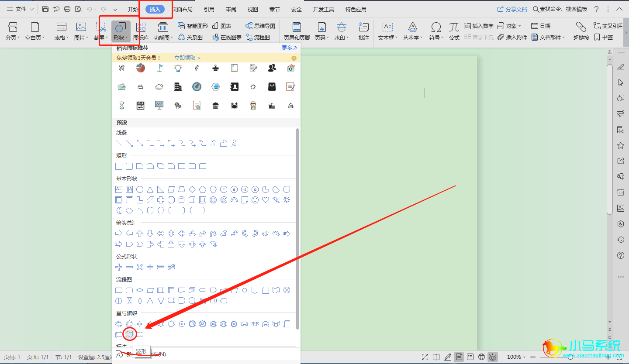This screenshot has width=629, height=364.
Task: Switch to the 页面布局 page layout tab
Action: [x=182, y=9]
